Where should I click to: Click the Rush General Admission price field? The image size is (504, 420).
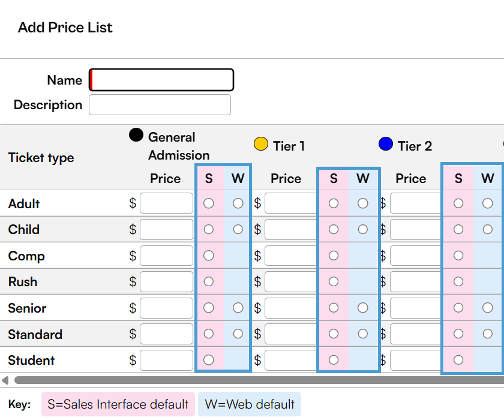(167, 281)
